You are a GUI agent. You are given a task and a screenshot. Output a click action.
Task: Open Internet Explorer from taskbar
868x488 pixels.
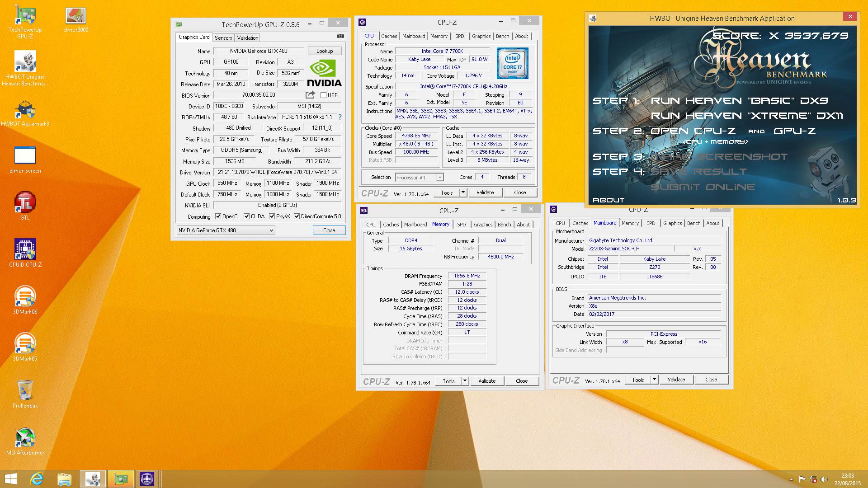click(x=37, y=479)
